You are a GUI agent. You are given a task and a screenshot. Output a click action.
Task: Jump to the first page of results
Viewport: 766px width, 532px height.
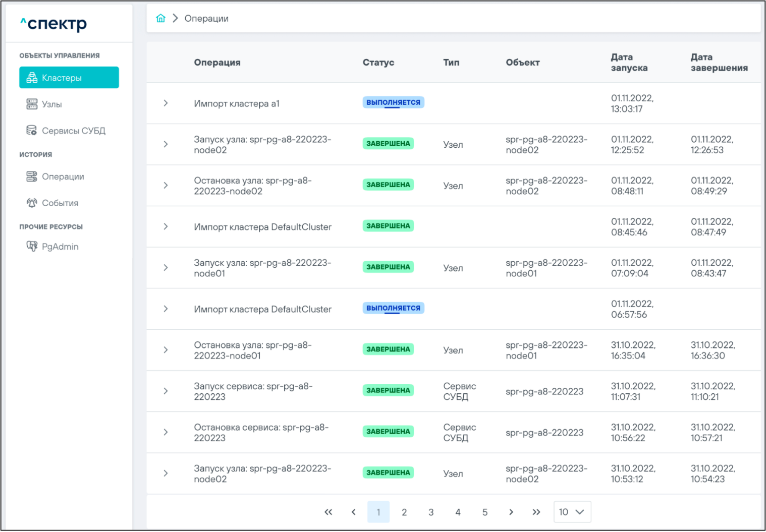pyautogui.click(x=328, y=512)
